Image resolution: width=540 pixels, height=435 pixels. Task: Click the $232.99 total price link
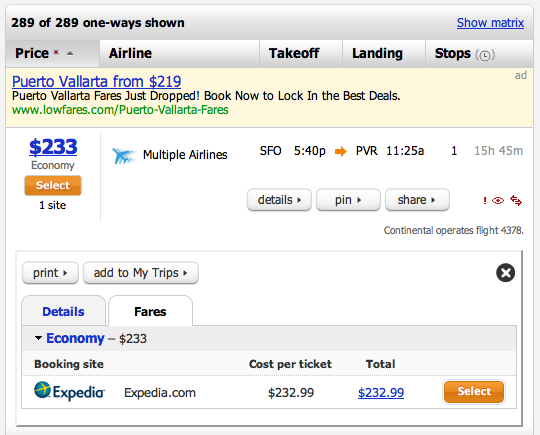(381, 393)
